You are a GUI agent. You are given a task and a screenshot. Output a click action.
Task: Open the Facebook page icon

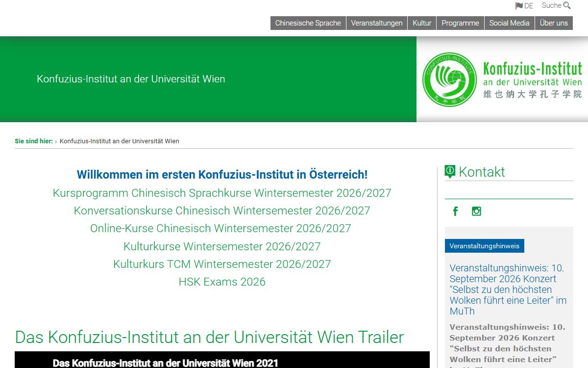[x=456, y=211]
